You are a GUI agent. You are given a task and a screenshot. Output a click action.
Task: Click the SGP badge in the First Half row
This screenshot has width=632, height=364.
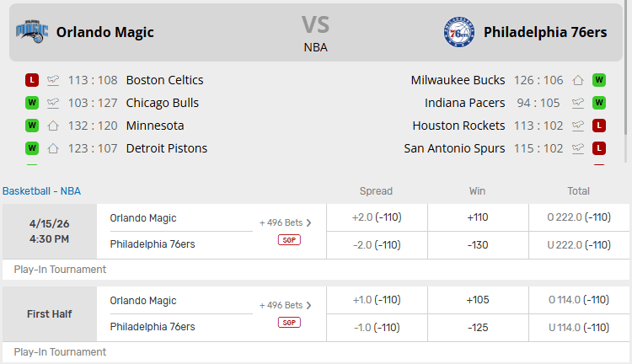(x=289, y=323)
